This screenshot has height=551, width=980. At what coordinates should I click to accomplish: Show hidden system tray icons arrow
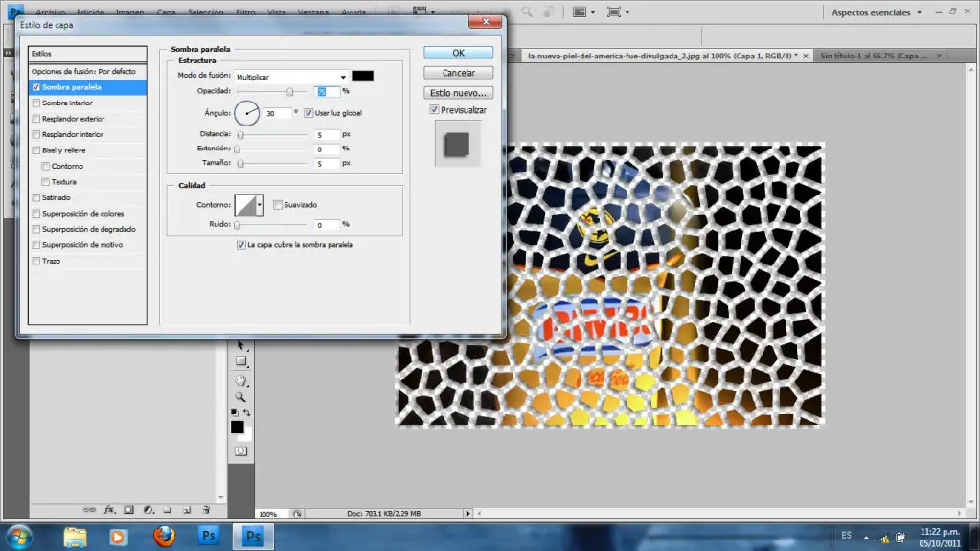click(x=866, y=538)
